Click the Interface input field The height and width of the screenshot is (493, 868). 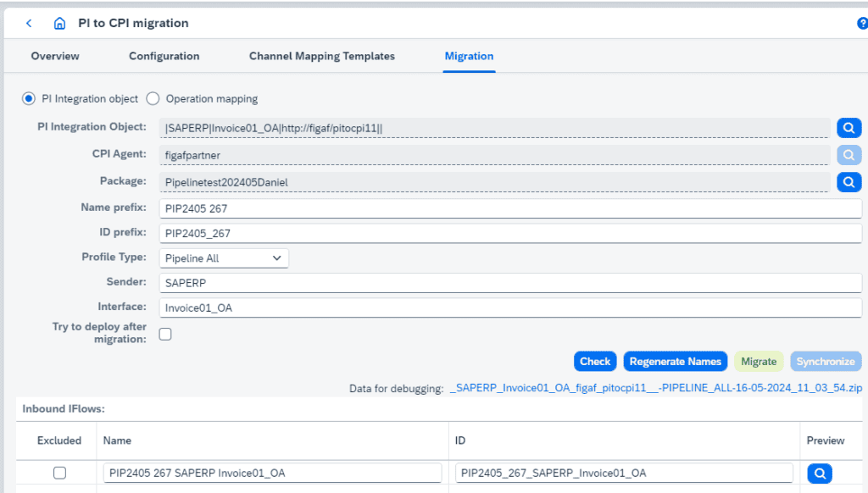click(x=510, y=307)
